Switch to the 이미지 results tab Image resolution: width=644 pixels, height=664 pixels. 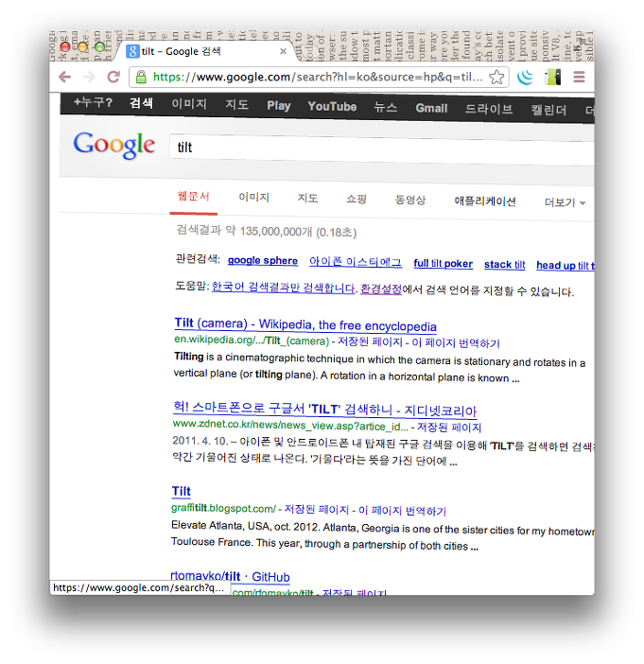click(x=253, y=198)
